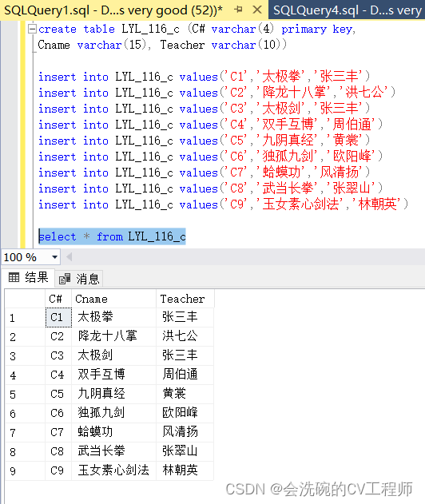The width and height of the screenshot is (425, 504).
Task: Select the C2 cell in results
Action: click(x=58, y=336)
